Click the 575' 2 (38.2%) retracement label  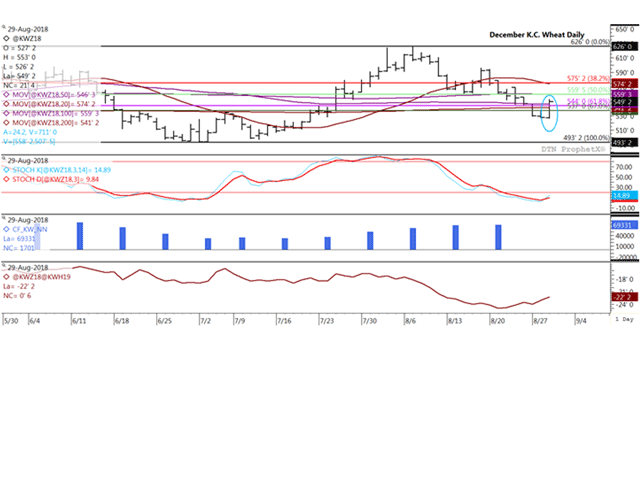coord(588,78)
